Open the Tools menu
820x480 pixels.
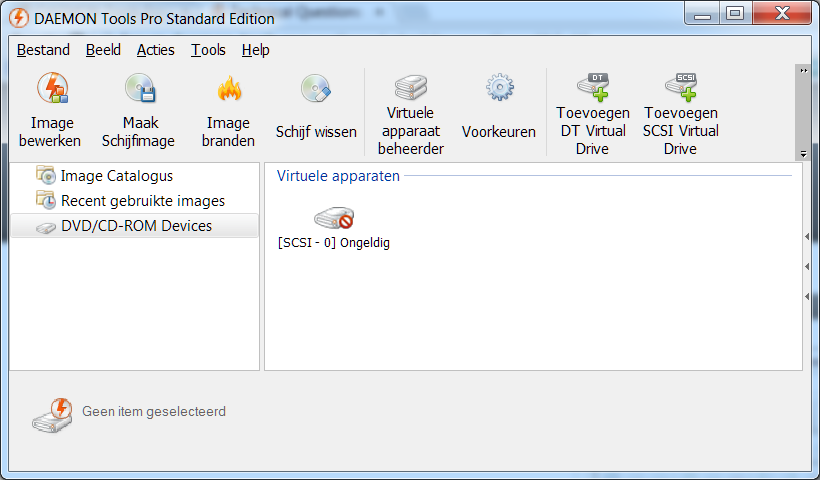tap(208, 50)
